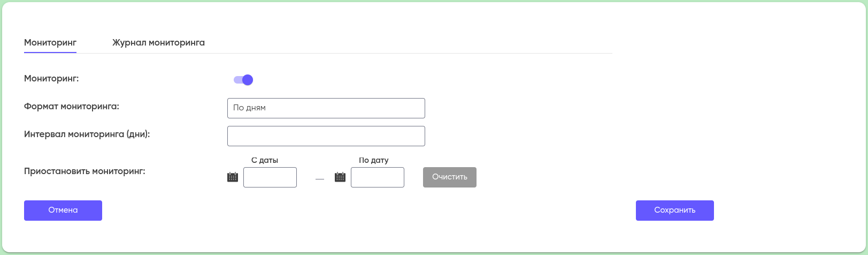Screen dimensions: 868x255
Task: Click the Отмена button
Action: point(63,210)
